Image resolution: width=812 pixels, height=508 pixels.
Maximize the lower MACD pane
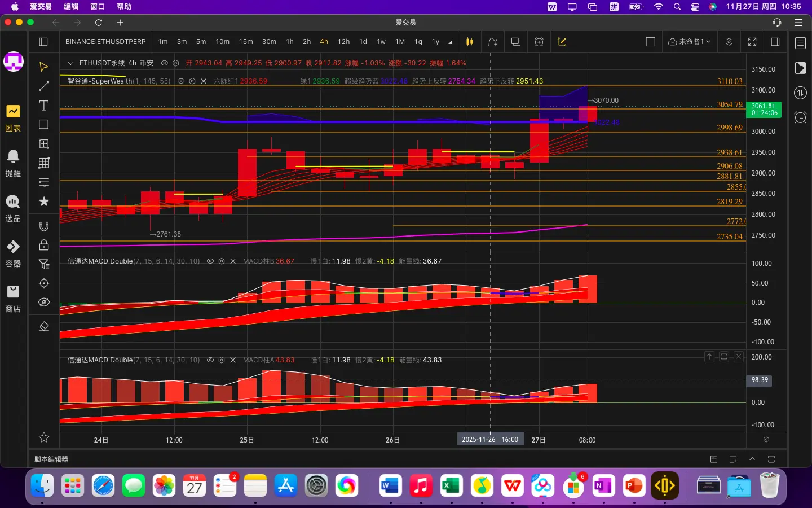(x=724, y=357)
